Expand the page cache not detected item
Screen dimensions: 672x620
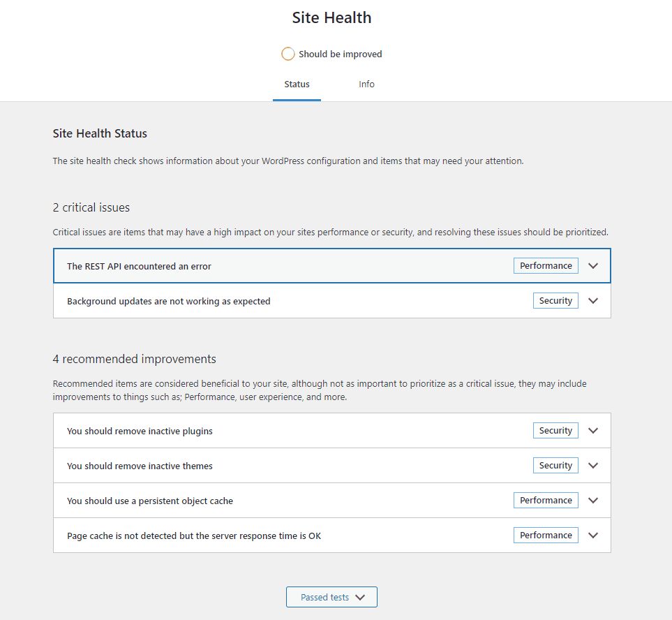592,535
